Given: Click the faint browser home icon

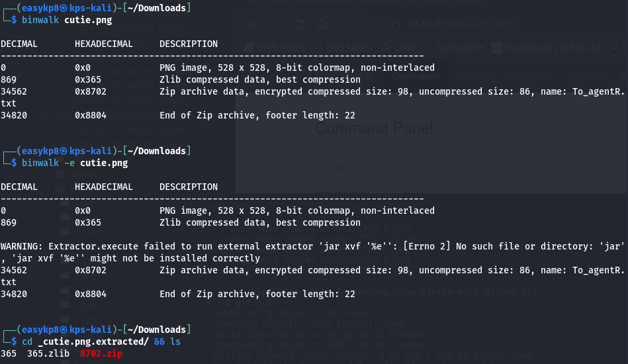Looking at the screenshot, I should click(x=322, y=24).
